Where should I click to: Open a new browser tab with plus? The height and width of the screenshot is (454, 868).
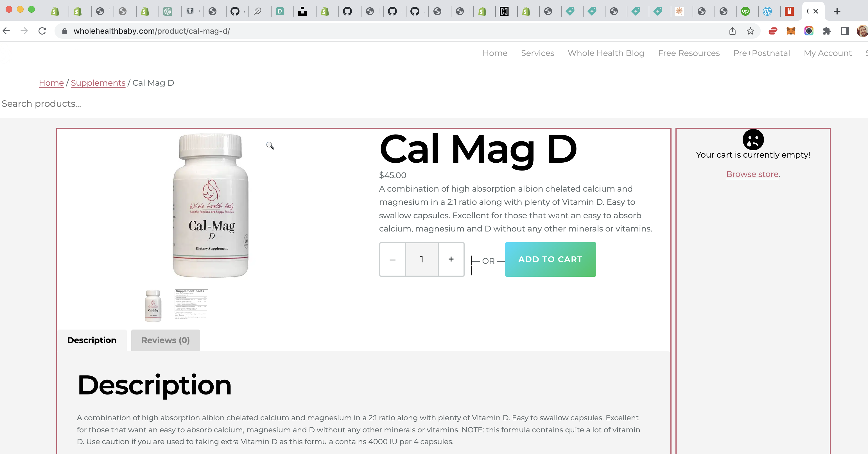[837, 11]
